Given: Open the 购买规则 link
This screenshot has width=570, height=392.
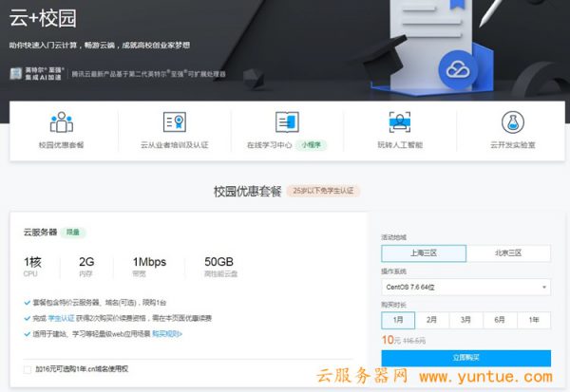Looking at the screenshot, I should pos(166,334).
